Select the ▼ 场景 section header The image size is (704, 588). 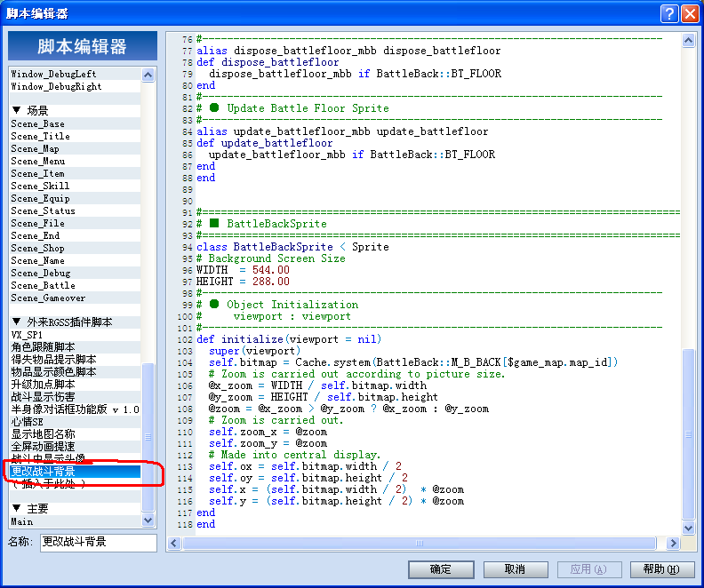pyautogui.click(x=75, y=111)
